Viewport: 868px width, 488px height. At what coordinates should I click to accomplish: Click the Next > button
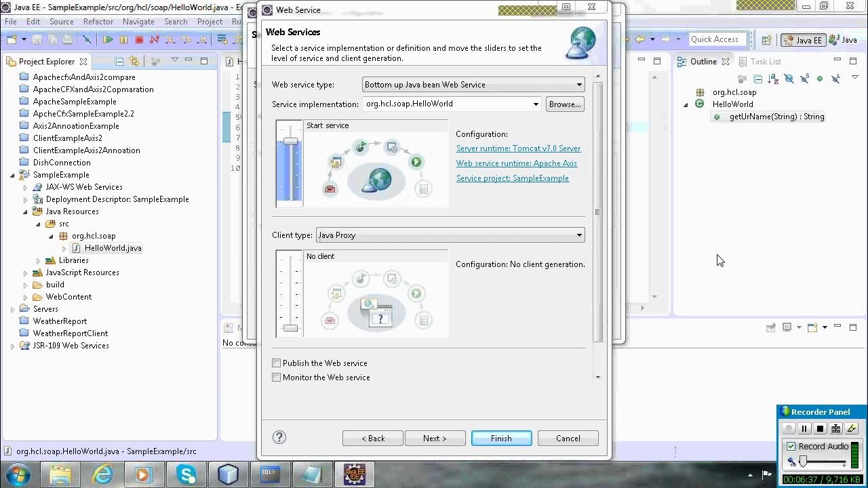click(435, 439)
